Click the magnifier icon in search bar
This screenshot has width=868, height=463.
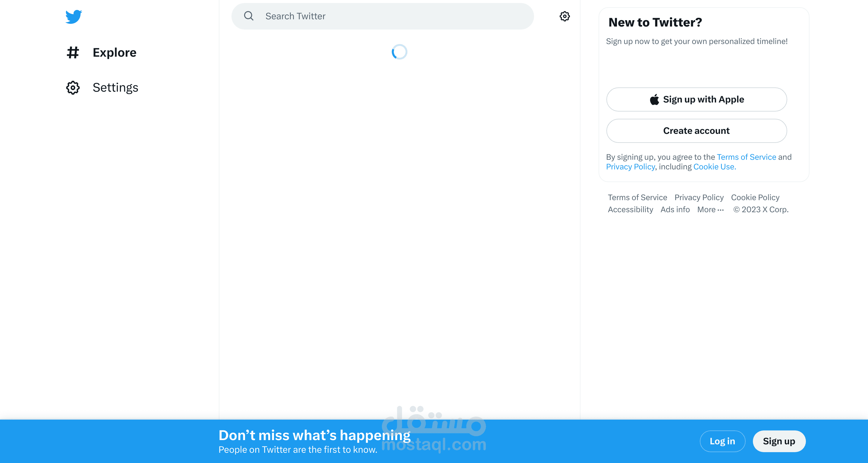point(249,16)
